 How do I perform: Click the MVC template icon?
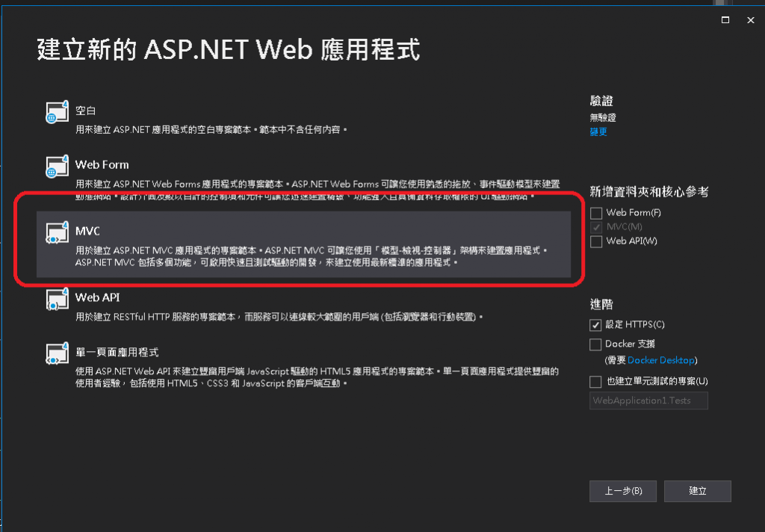[57, 233]
